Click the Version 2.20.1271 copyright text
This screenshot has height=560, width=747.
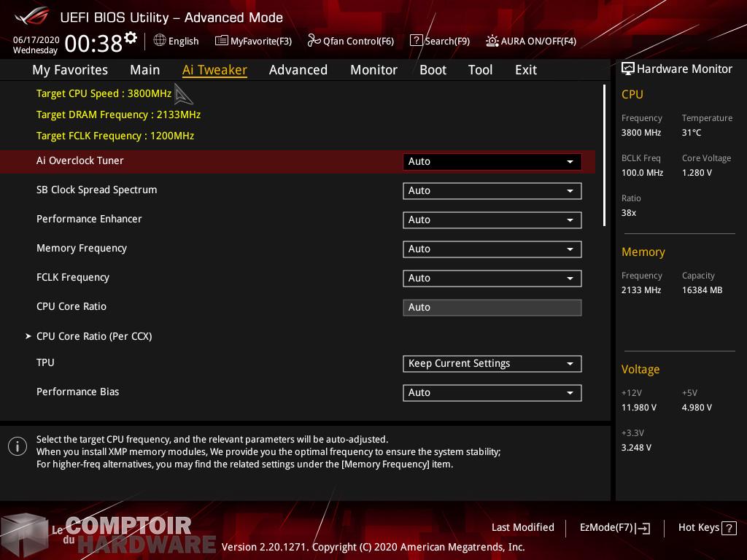click(373, 547)
